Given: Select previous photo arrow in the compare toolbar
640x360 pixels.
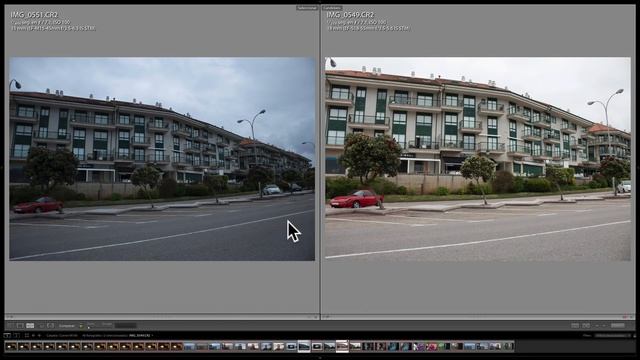Looking at the screenshot, I should tap(597, 325).
